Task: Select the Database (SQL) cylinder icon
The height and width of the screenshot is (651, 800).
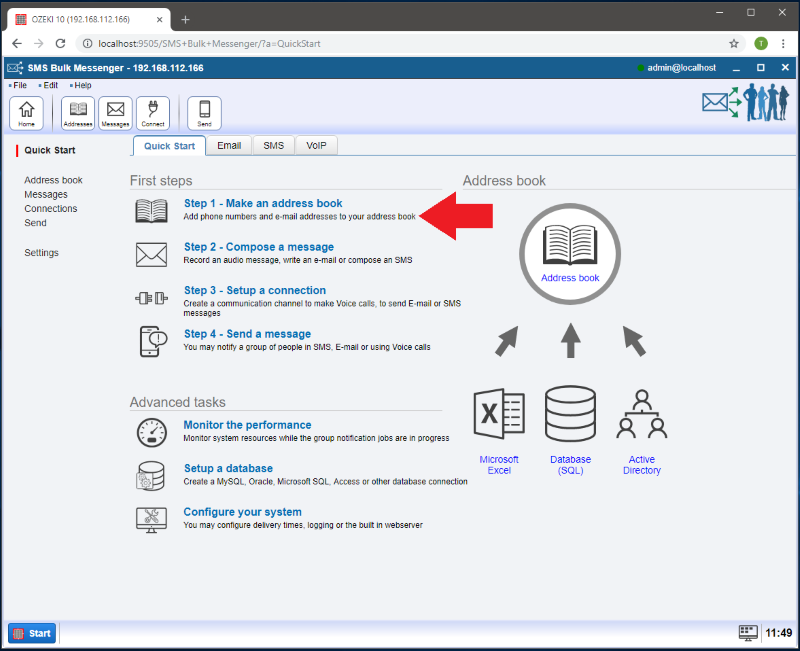Action: (x=570, y=414)
